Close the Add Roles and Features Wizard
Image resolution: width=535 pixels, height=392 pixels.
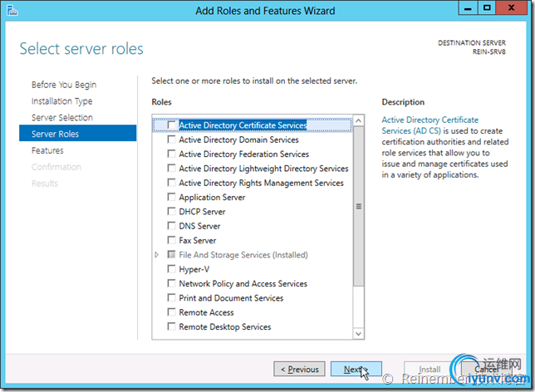pyautogui.click(x=511, y=8)
